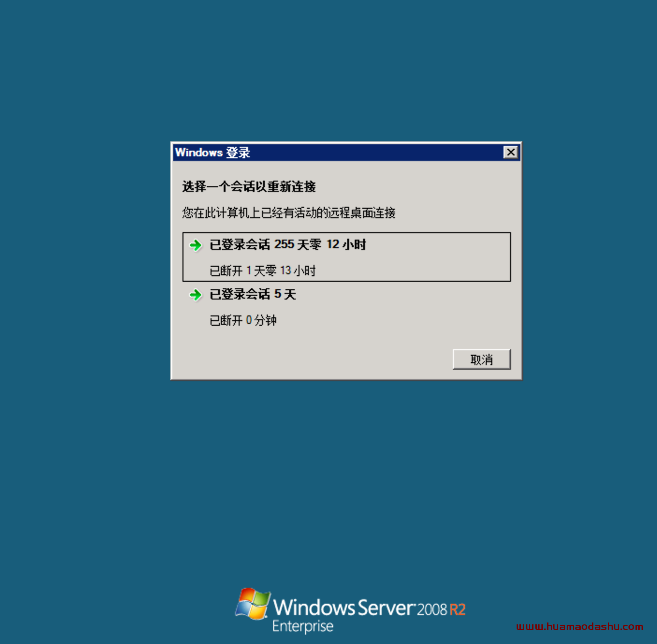Image resolution: width=657 pixels, height=644 pixels.
Task: Click the green arrow for the 5-day session
Action: [196, 295]
